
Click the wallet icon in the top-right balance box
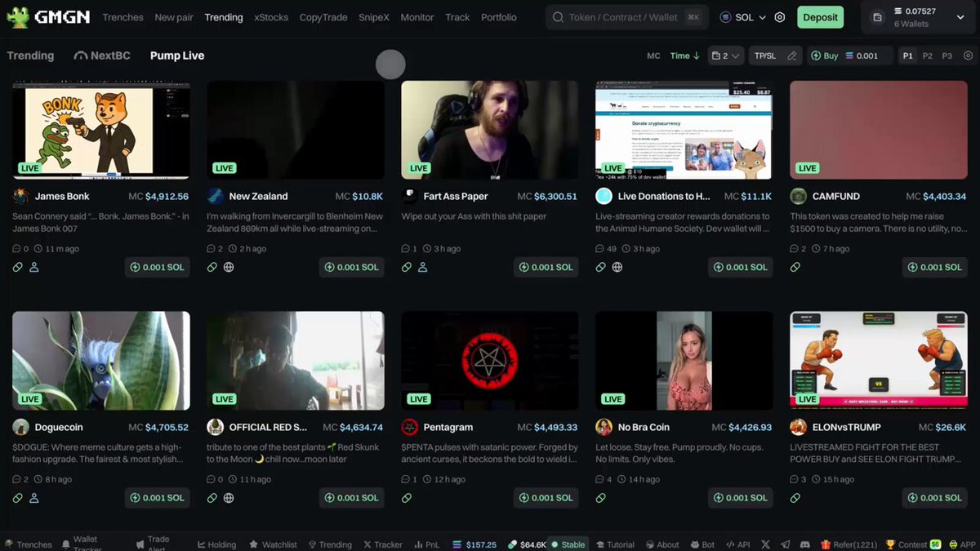877,17
